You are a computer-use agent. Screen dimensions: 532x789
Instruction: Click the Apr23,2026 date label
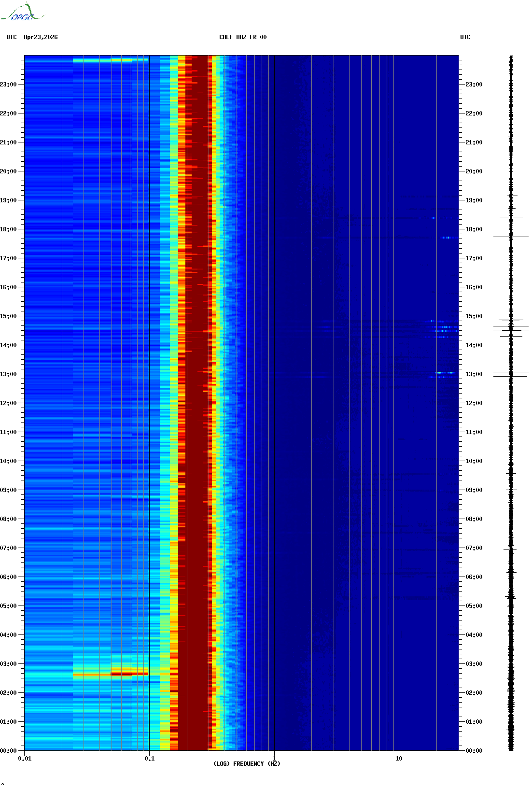[x=41, y=37]
